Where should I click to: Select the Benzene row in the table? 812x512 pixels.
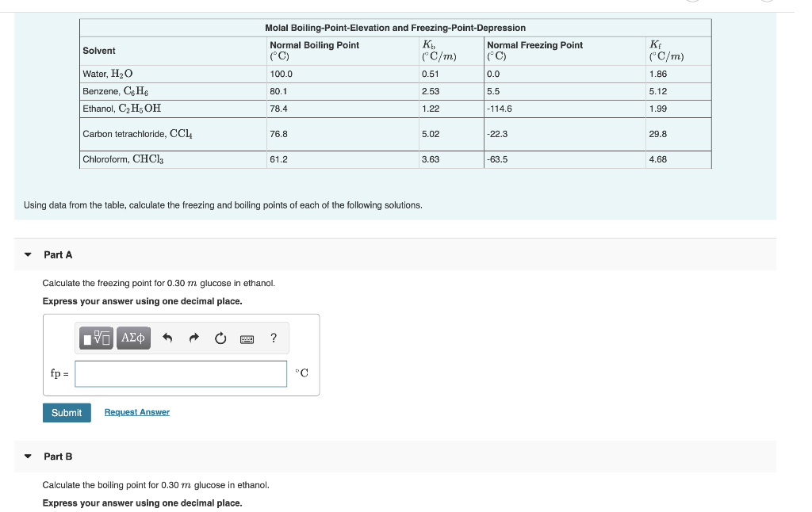pos(238,90)
